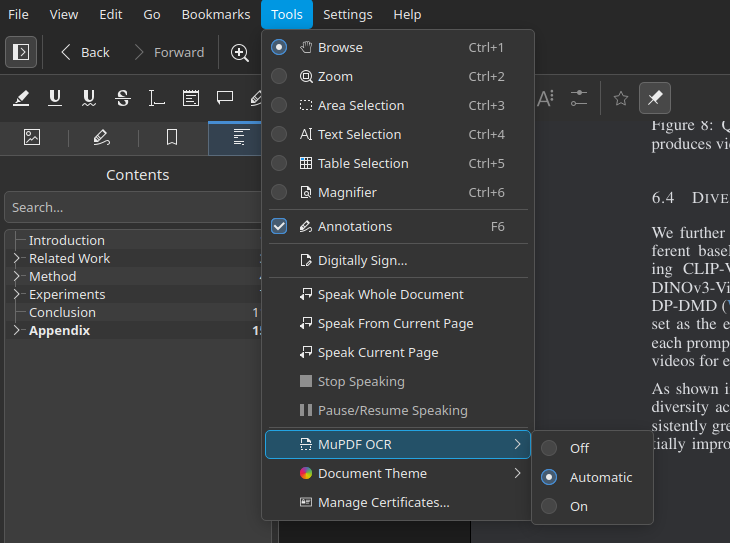Click Speak From Current Page
Image resolution: width=730 pixels, height=543 pixels.
tap(398, 324)
